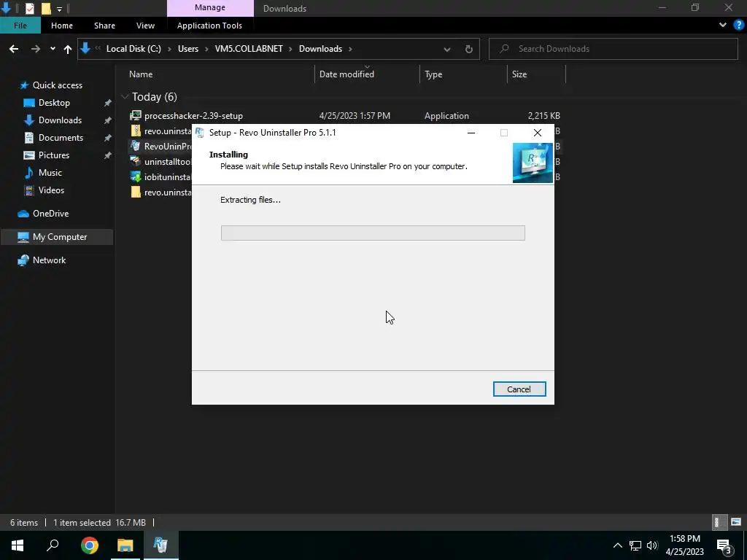Click Revo setup icon in dialog title bar
Viewport: 747px width, 560px height.
[200, 133]
